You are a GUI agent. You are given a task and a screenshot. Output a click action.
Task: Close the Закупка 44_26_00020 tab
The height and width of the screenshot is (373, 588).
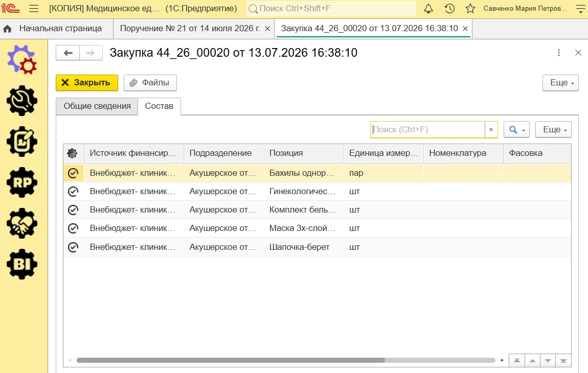(x=465, y=29)
